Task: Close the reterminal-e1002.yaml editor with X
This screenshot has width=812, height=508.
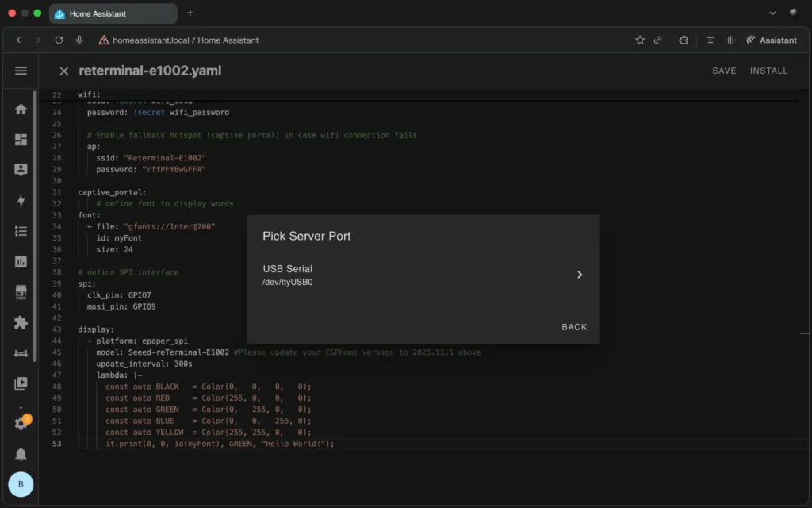Action: pyautogui.click(x=63, y=71)
